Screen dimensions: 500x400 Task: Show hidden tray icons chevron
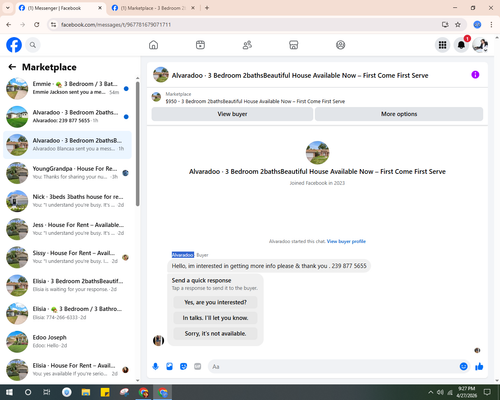point(430,392)
